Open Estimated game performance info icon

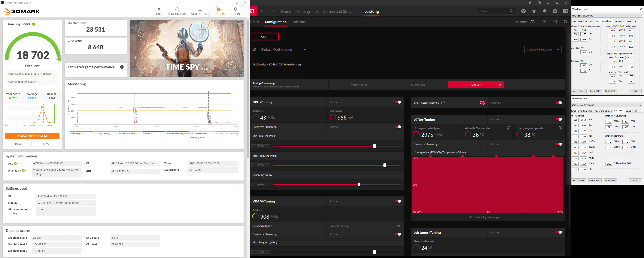tap(122, 67)
